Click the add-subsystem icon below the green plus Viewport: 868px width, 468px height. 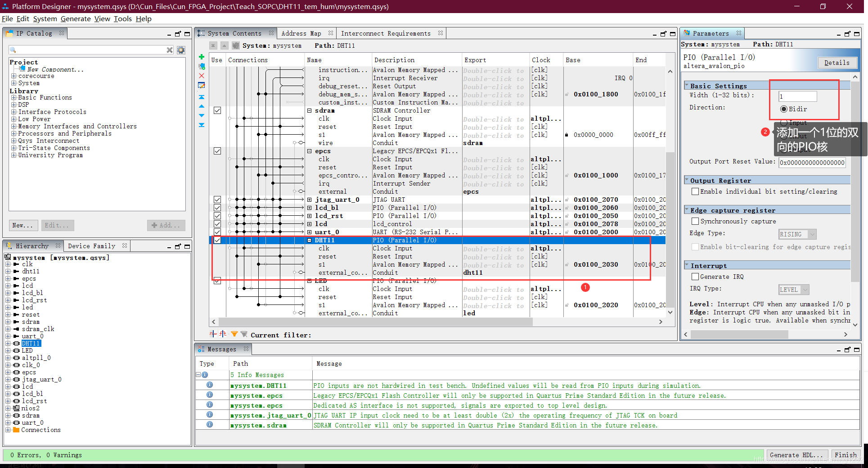point(202,66)
